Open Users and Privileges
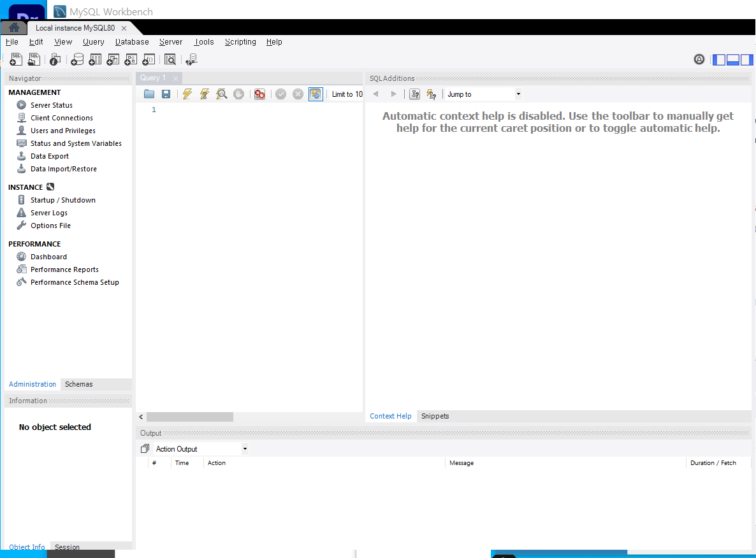This screenshot has width=756, height=558. 62,131
